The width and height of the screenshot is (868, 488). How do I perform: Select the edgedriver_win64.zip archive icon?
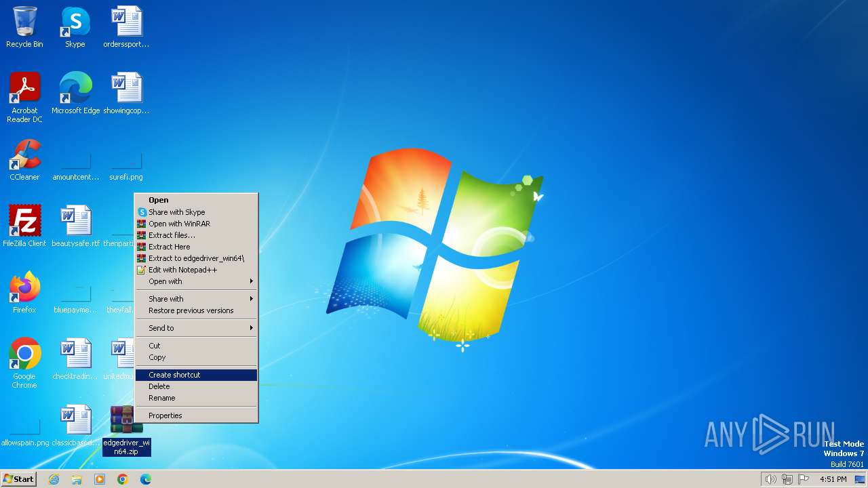coord(126,430)
